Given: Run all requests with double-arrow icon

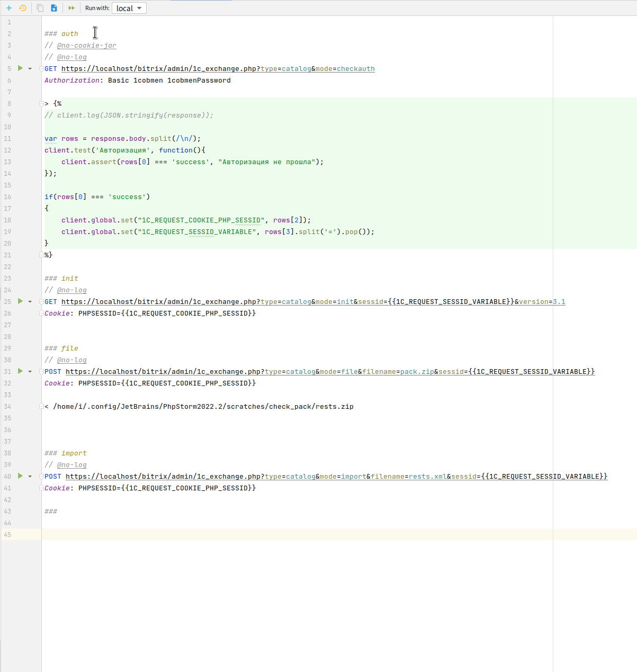Looking at the screenshot, I should [71, 8].
